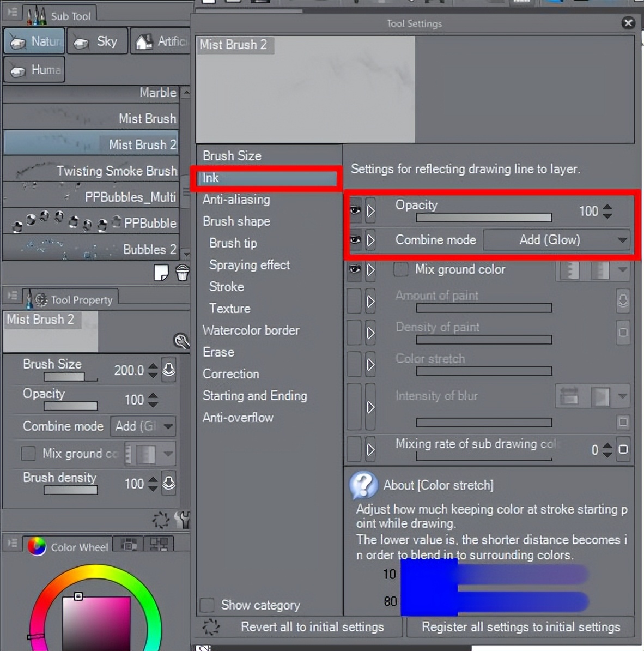
Task: Click mix mode icon in Tool Property Mix ground row
Action: click(x=145, y=454)
